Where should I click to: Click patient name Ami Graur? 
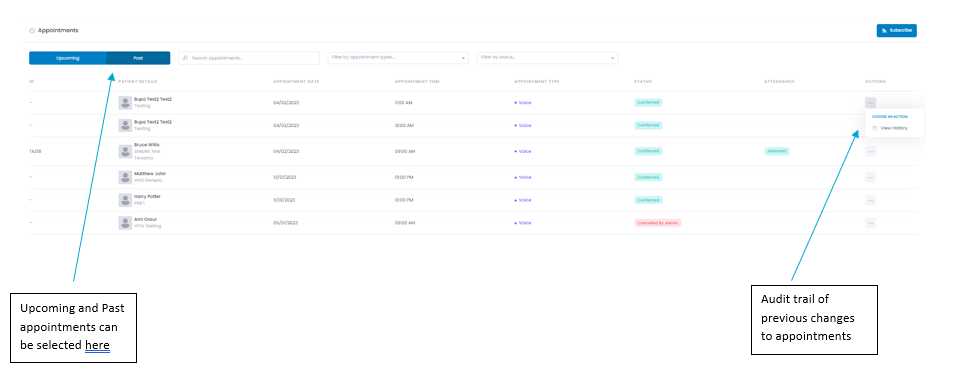click(x=145, y=219)
